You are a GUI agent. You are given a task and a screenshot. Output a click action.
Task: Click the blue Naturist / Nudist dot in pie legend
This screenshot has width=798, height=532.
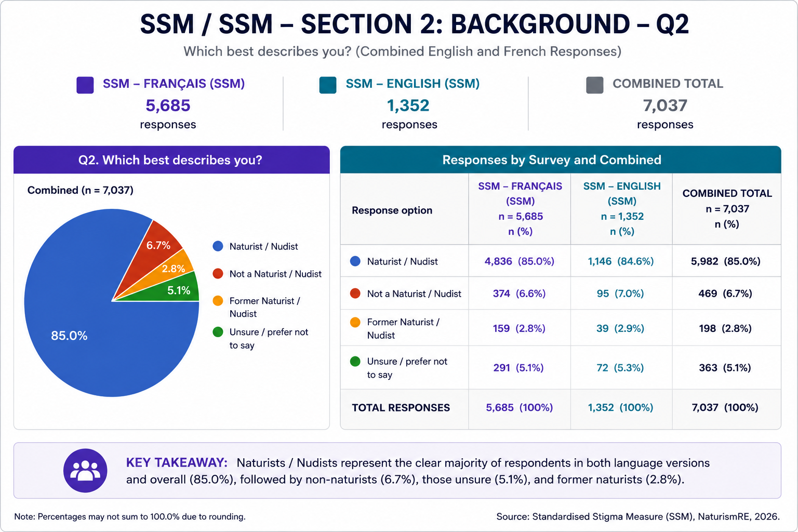218,246
